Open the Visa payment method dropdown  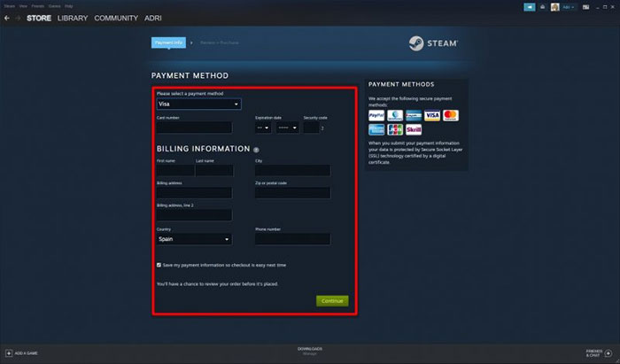(199, 104)
